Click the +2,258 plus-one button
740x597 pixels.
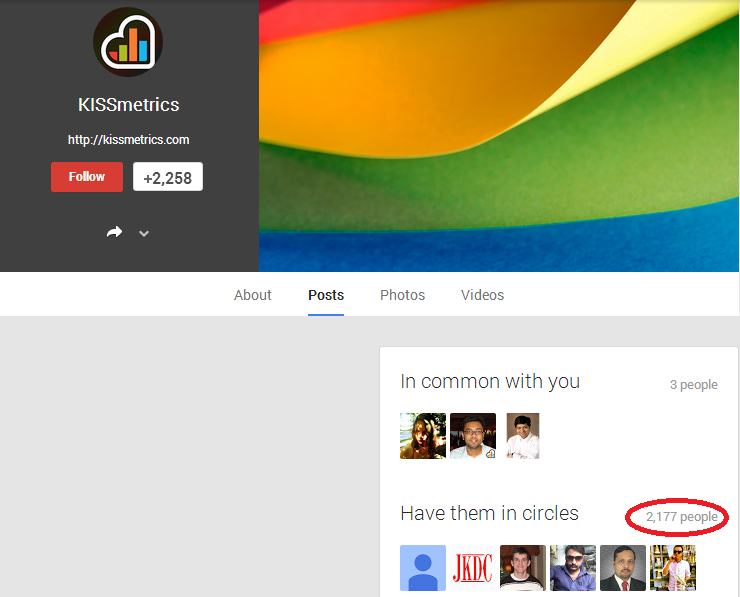pos(168,177)
